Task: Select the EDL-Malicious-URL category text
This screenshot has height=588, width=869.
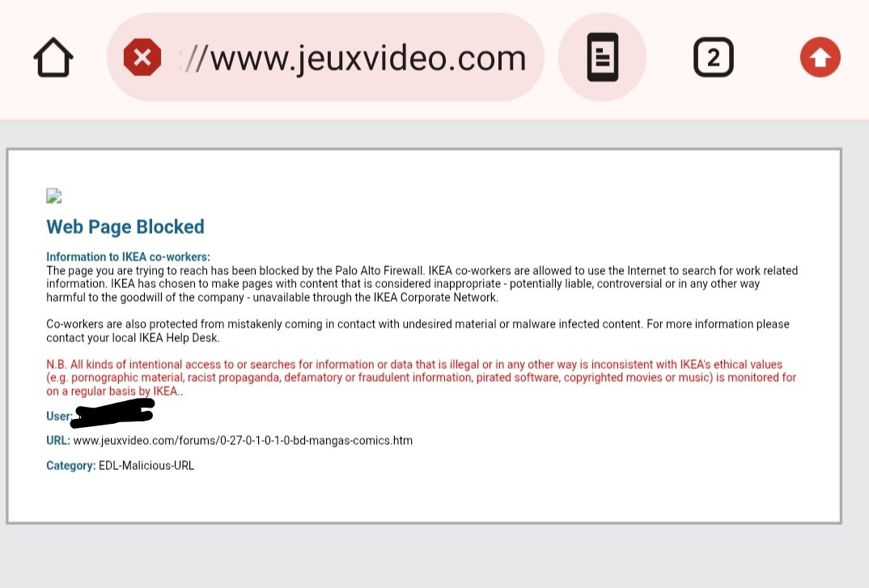Action: (146, 466)
